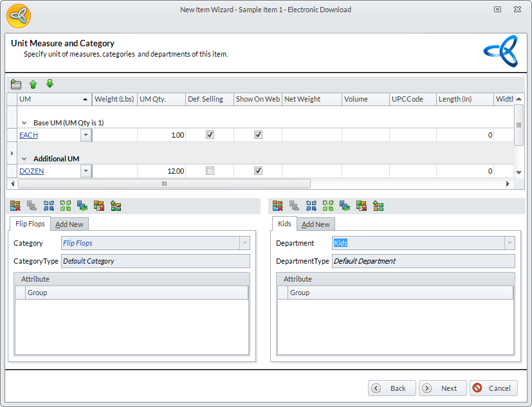
Task: Click the grid's horizontal scrollbar thumb
Action: 164,184
